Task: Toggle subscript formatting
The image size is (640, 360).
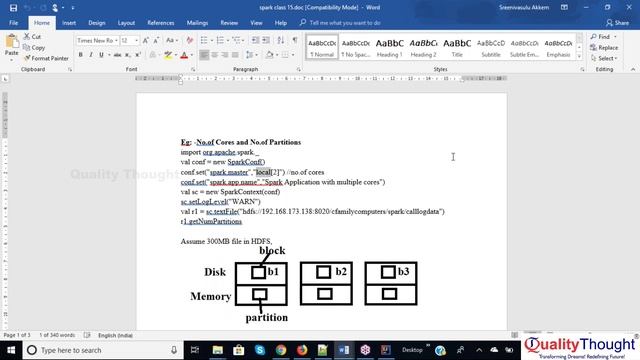Action: 128,55
